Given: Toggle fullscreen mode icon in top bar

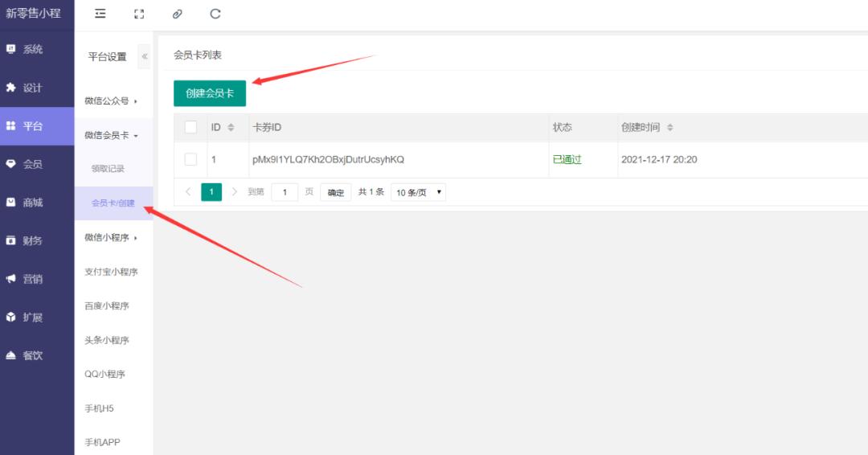Looking at the screenshot, I should click(x=139, y=14).
